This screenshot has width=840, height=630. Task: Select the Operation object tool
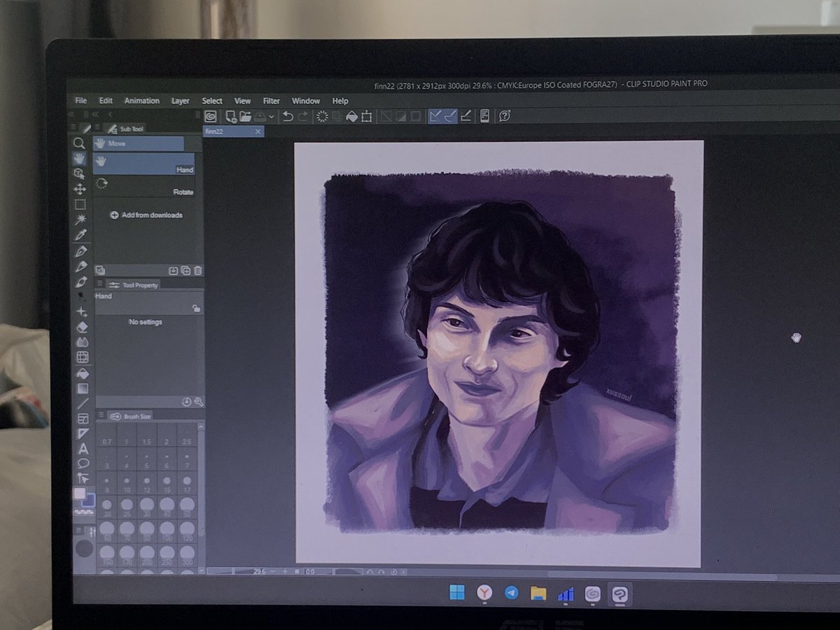[x=80, y=174]
